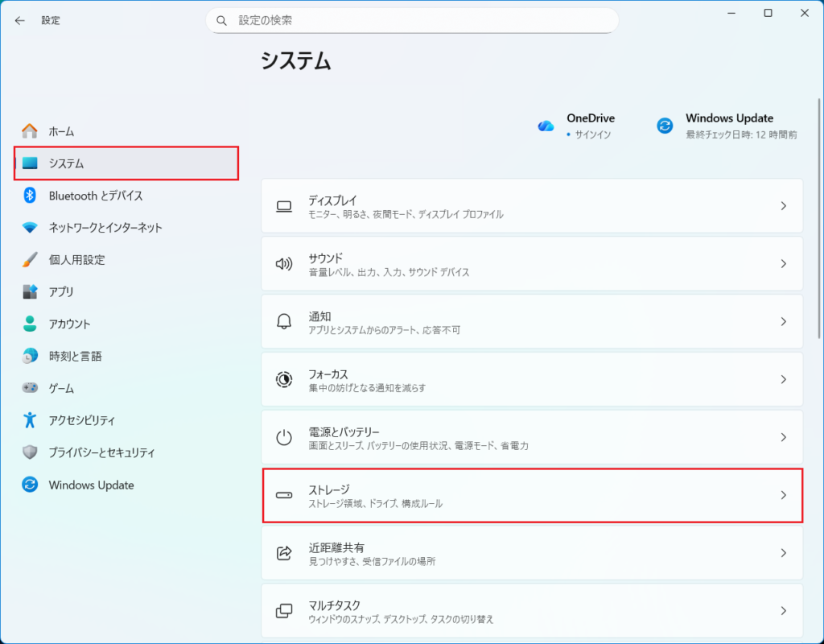Image resolution: width=824 pixels, height=644 pixels.
Task: Expand 通知 row chevron arrow
Action: tap(783, 322)
